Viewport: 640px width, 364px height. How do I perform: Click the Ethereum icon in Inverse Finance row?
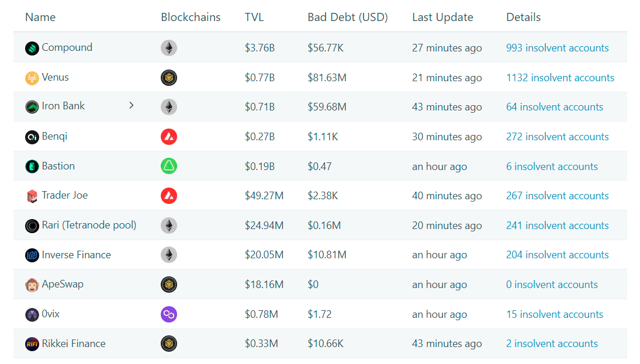pos(168,255)
